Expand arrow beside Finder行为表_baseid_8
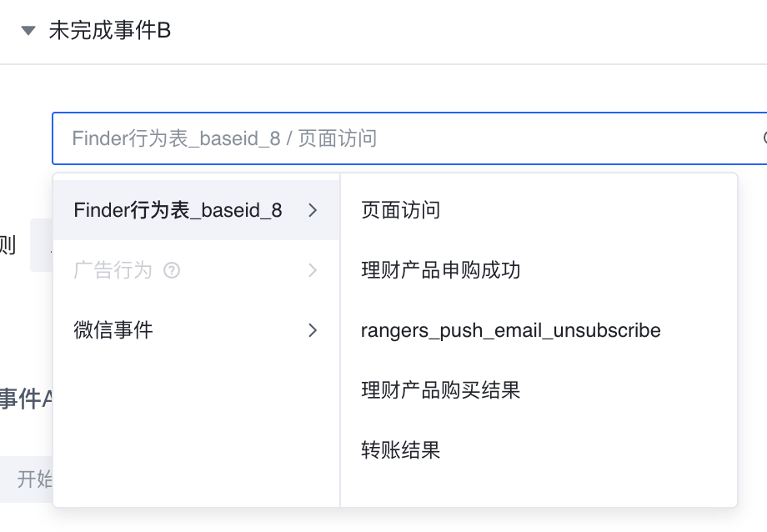This screenshot has height=532, width=767. tap(313, 210)
